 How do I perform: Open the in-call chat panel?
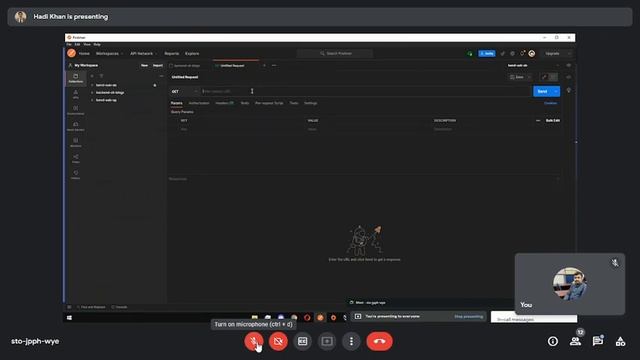click(x=598, y=341)
